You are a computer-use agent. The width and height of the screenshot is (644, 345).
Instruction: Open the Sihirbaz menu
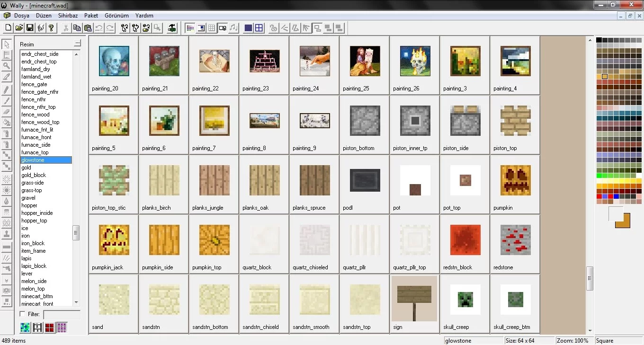[x=68, y=16]
